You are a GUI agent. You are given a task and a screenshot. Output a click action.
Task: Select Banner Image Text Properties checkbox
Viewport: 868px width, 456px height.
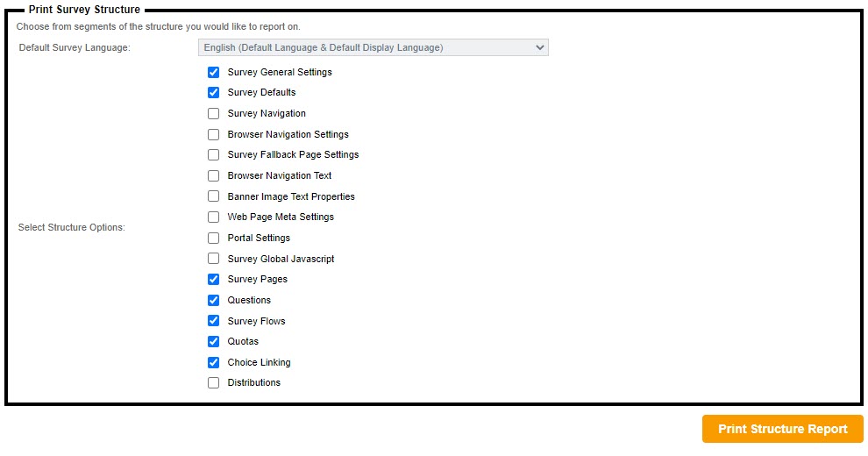click(x=213, y=196)
